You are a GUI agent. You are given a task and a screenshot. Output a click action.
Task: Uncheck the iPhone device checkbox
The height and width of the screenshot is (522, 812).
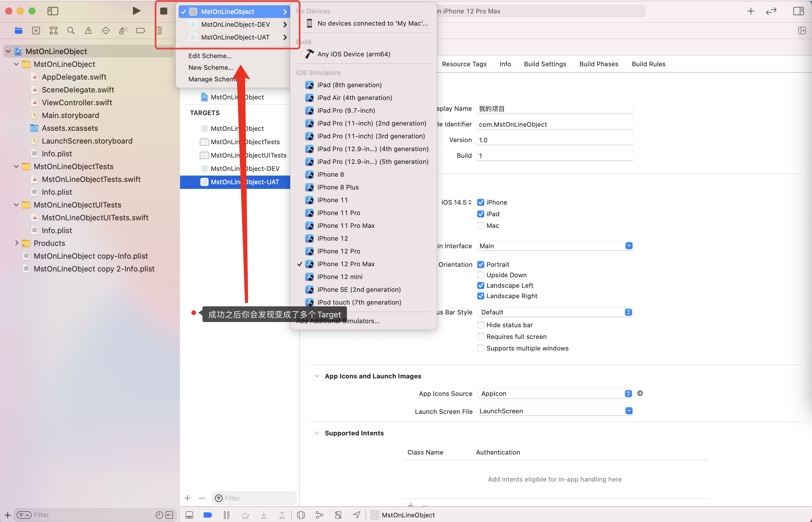[x=481, y=202]
